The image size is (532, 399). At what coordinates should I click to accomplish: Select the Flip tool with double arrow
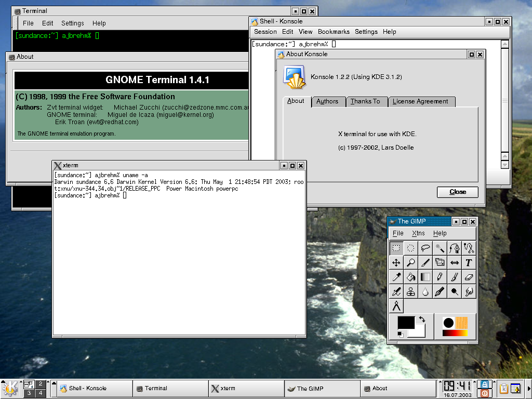point(455,262)
